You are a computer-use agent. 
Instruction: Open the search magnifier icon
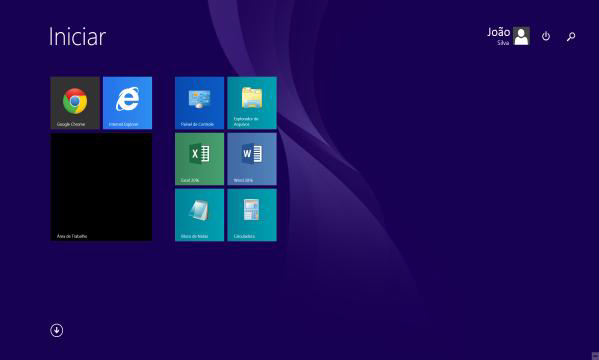(571, 36)
